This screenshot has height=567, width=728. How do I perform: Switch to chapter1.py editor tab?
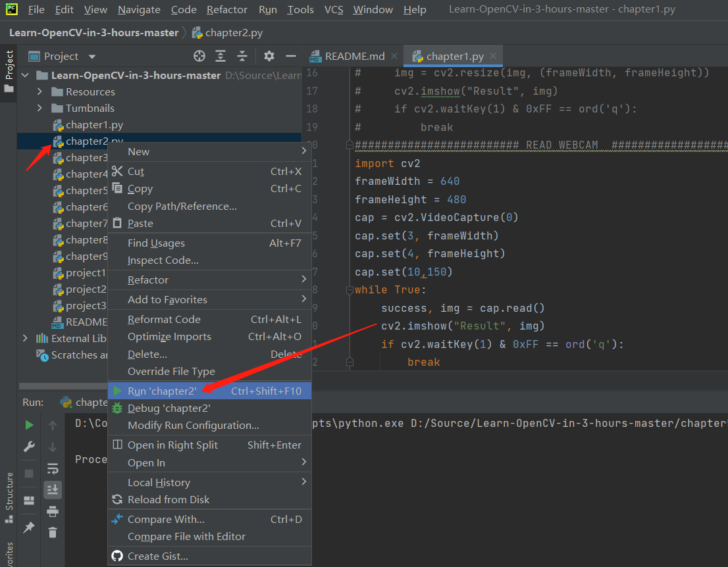[455, 56]
